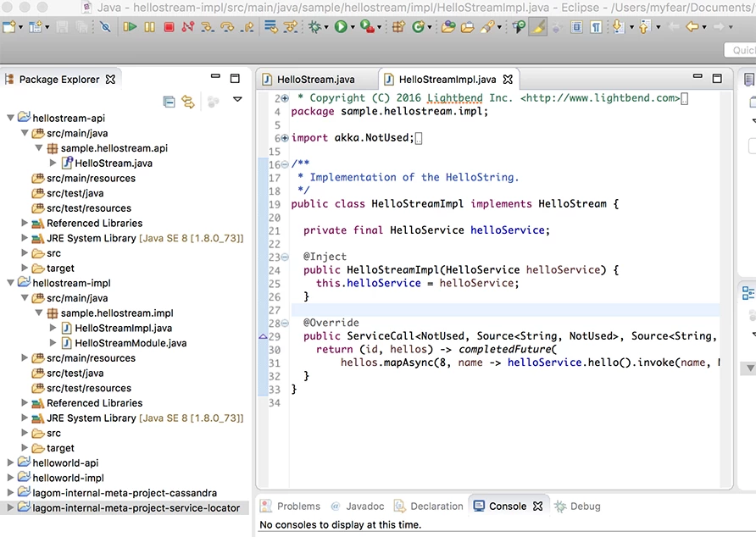Screen dimensions: 756x537
Task: Click the Next Annotation icon
Action: [618, 26]
